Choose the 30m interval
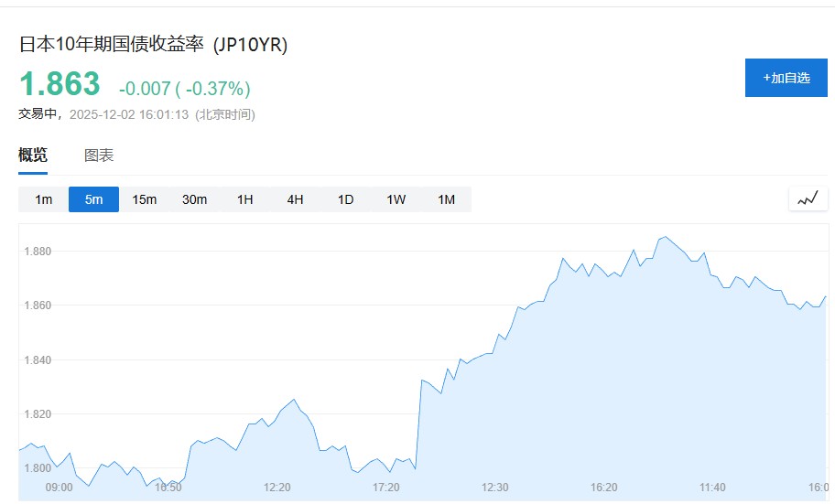Viewport: 835px width, 504px height. click(x=194, y=199)
